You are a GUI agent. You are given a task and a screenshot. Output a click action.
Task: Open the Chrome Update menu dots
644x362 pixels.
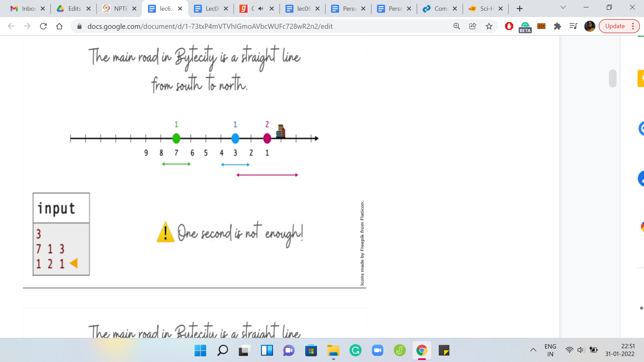tap(633, 26)
